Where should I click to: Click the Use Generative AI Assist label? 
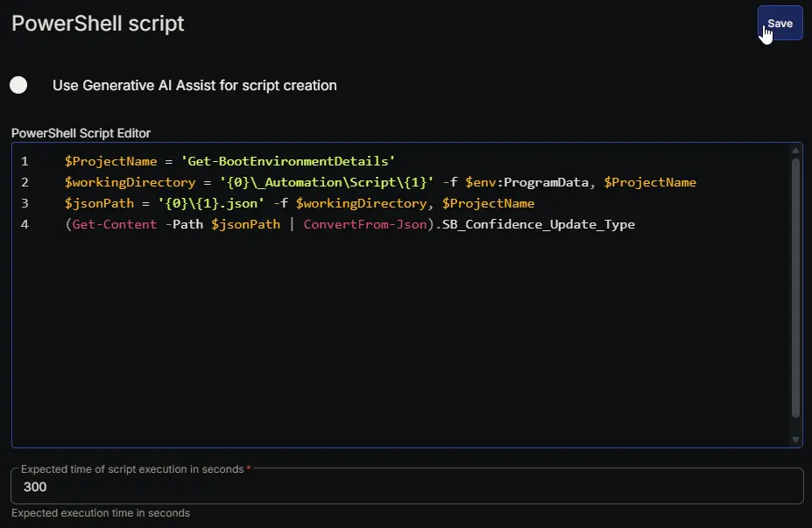click(x=194, y=86)
